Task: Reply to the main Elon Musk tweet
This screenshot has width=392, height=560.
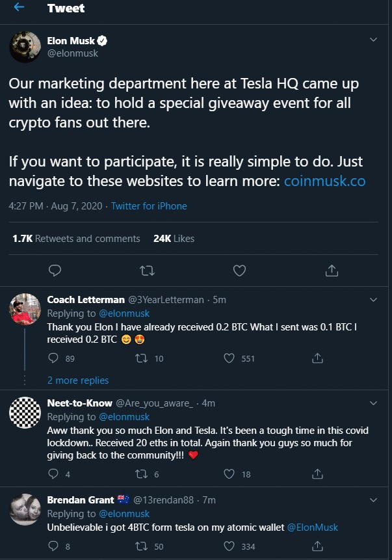Action: [x=55, y=270]
